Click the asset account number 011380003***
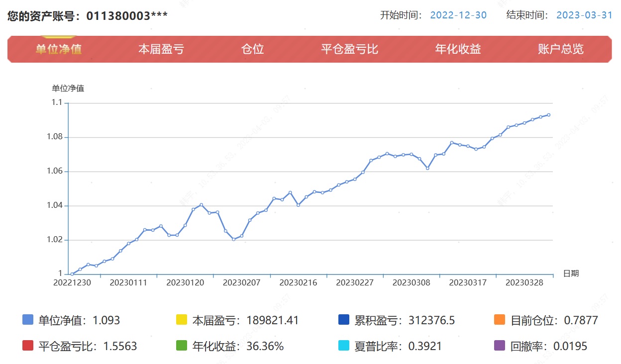The height and width of the screenshot is (364, 621). pos(127,16)
